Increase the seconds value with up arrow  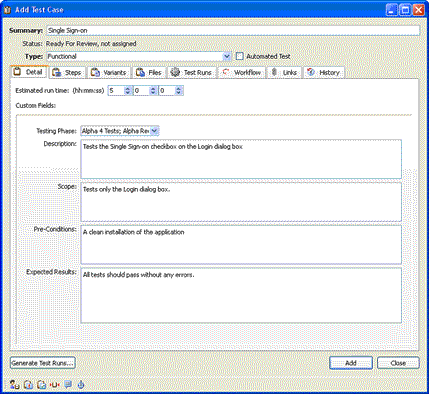(x=179, y=89)
